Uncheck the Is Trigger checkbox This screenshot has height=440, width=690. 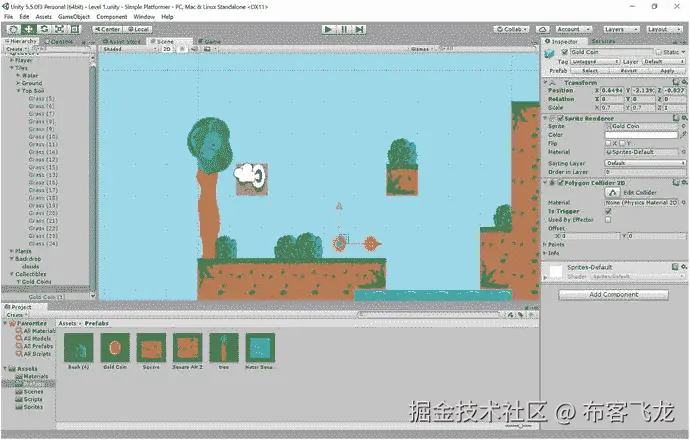click(x=608, y=212)
